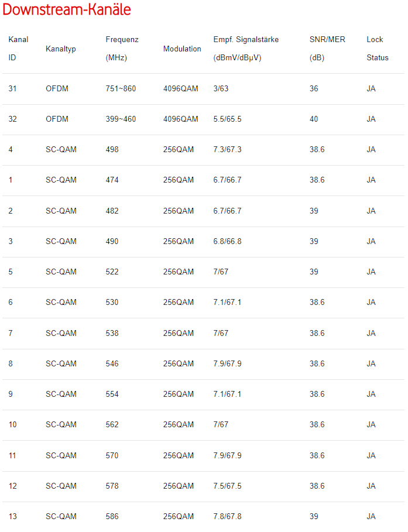Viewport: 408px width, 532px height.
Task: Select channel ID 10 cell
Action: point(13,425)
